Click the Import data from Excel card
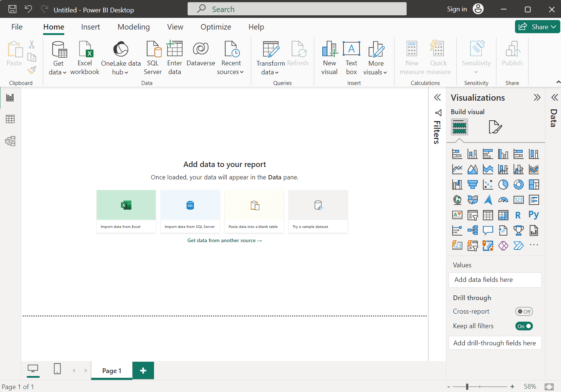 pos(126,211)
